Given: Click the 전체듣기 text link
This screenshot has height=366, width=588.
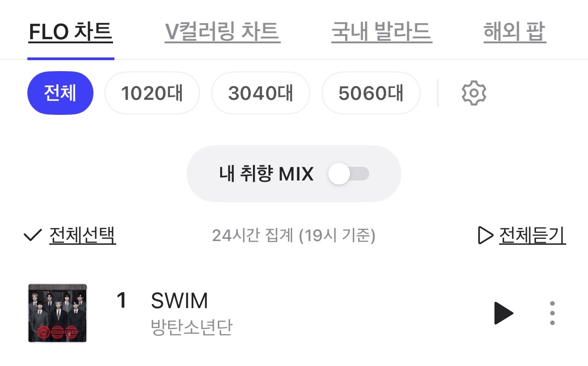Looking at the screenshot, I should tap(532, 236).
